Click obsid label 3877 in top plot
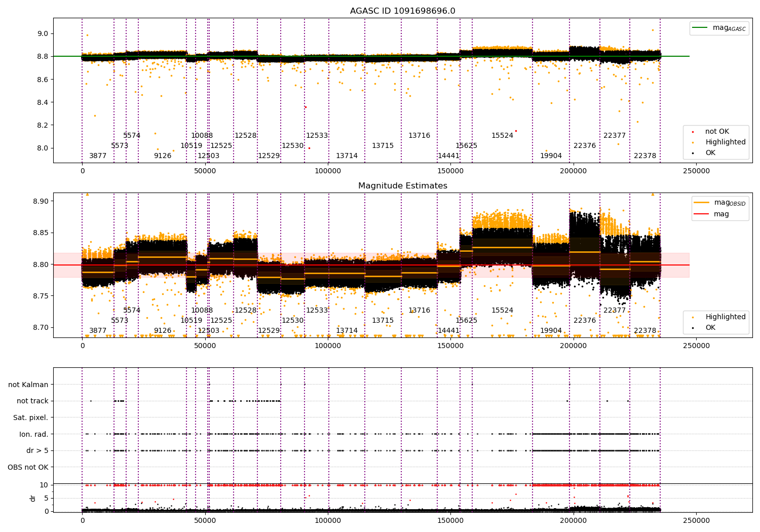Viewport: 760px width, 532px height. 98,156
